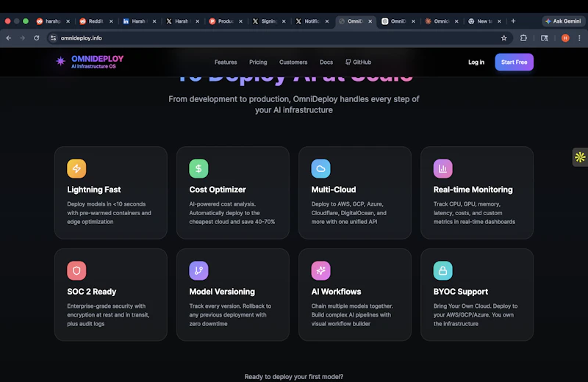The height and width of the screenshot is (382, 588).
Task: Click the Model Versioning branch icon
Action: coord(198,270)
